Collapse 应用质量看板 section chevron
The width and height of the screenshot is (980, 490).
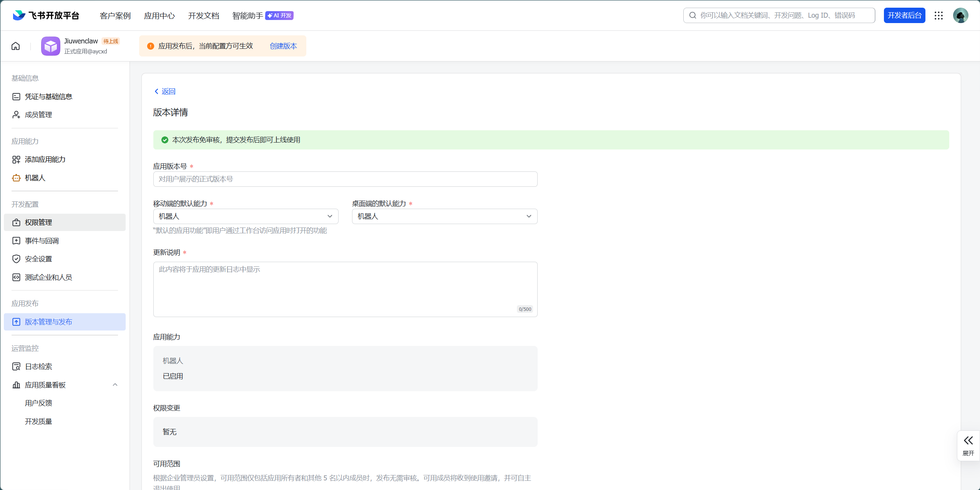click(x=115, y=385)
